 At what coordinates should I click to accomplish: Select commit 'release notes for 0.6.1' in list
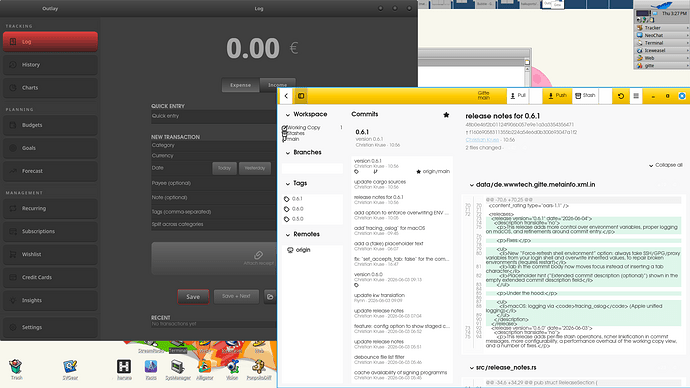coord(402,200)
